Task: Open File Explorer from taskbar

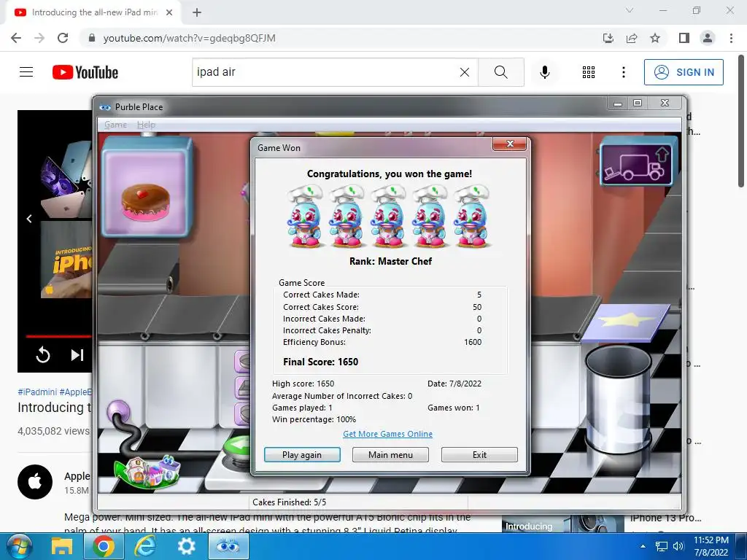Action: tap(62, 546)
